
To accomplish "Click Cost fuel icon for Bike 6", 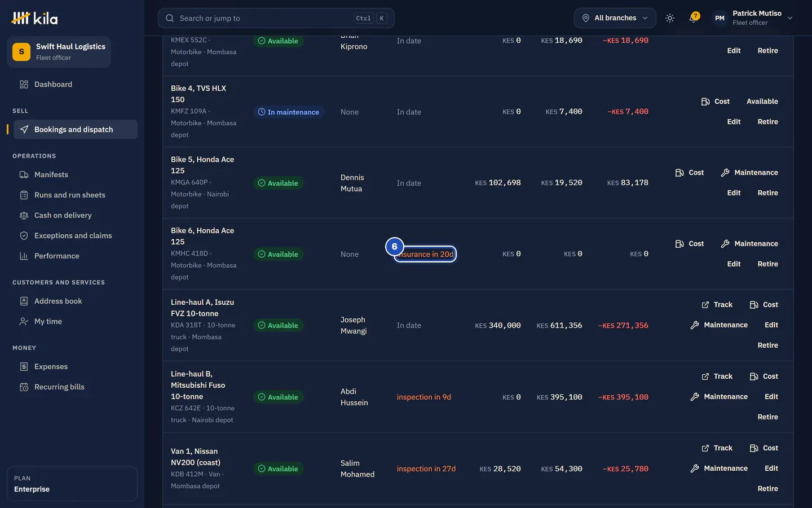I will [679, 244].
